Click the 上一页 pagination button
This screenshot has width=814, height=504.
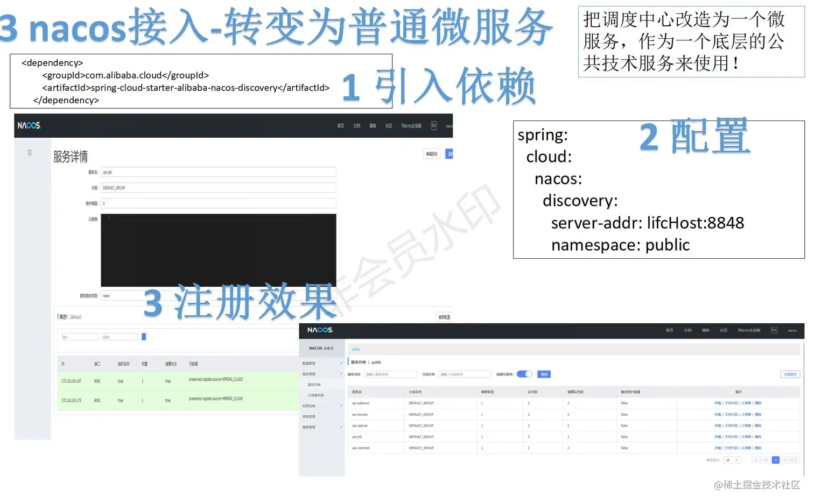click(761, 460)
